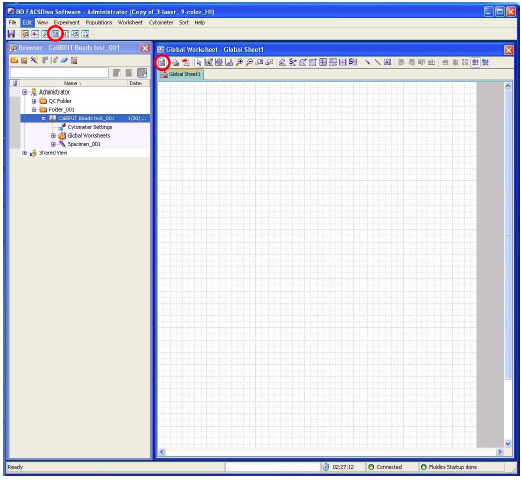Toggle the Browser window icon in main toolbar
Screen dimensions: 522x480
click(x=25, y=34)
